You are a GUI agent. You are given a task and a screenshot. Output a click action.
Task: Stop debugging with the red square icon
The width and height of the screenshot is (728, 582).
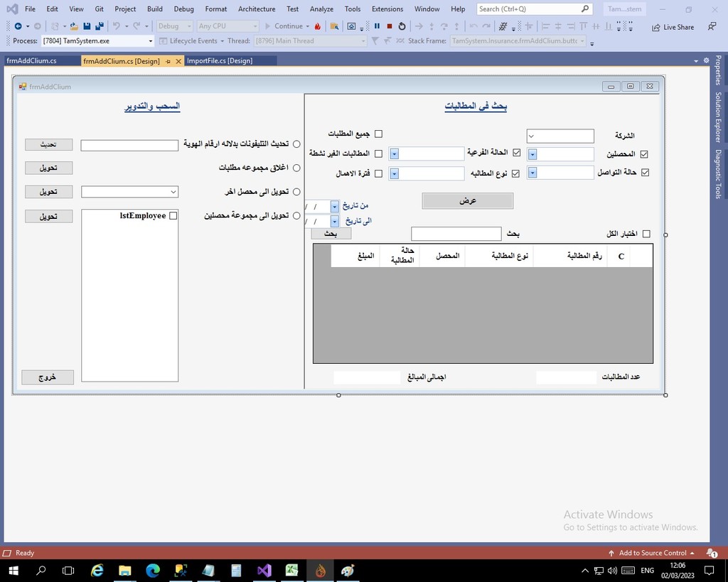[390, 26]
